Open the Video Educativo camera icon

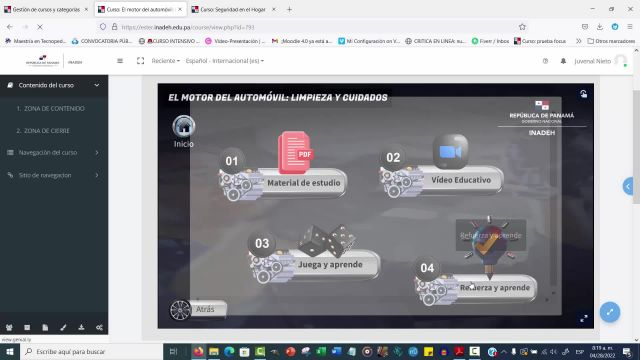(x=450, y=151)
